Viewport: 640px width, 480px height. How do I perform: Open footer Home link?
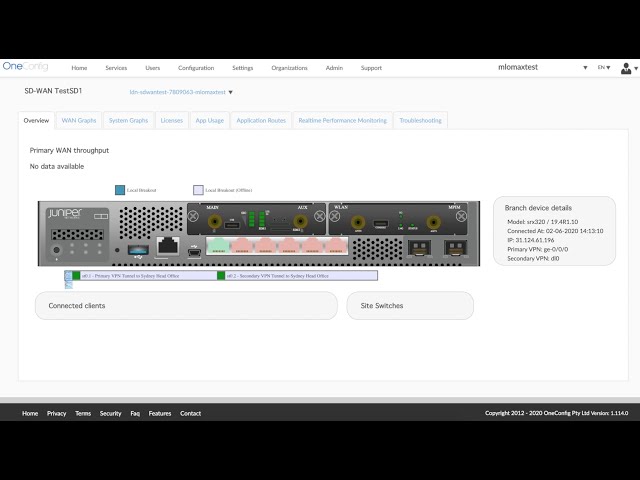click(x=30, y=413)
